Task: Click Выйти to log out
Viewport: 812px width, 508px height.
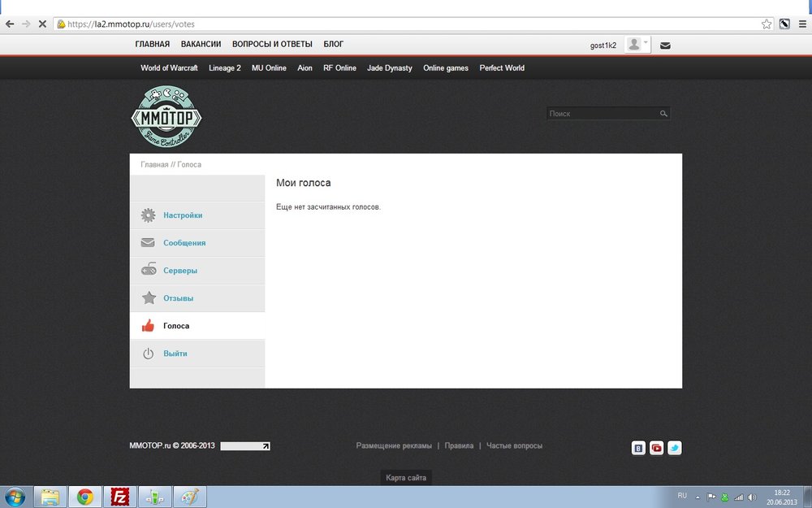Action: tap(175, 354)
